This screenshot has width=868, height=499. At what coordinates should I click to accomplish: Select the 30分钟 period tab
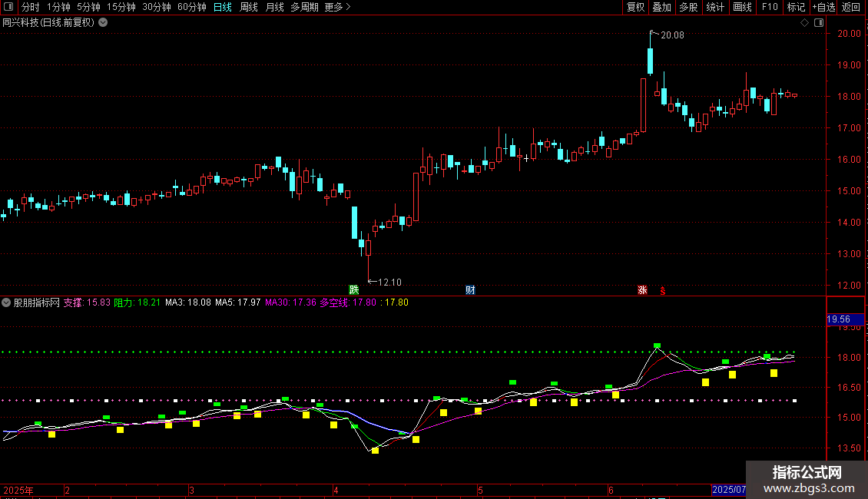157,7
